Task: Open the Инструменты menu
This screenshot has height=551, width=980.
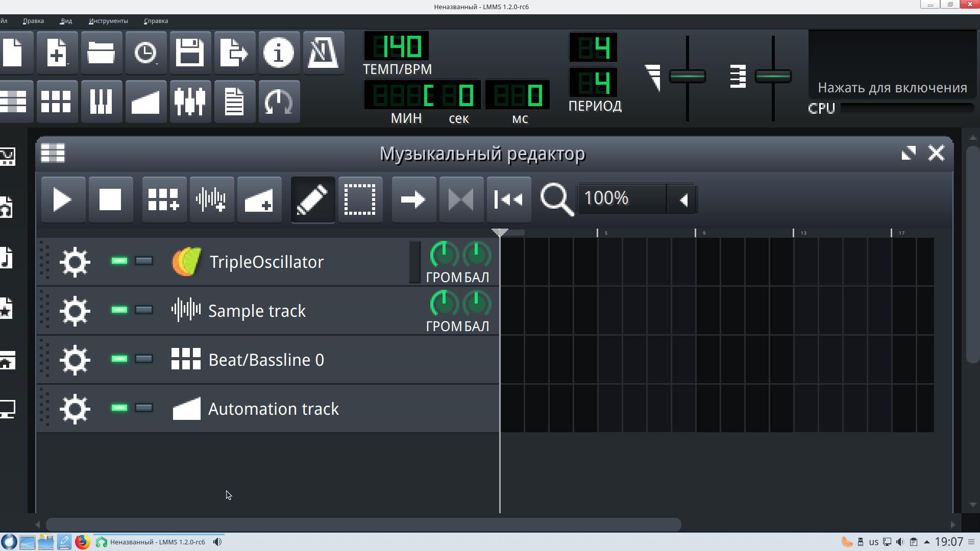Action: point(108,21)
